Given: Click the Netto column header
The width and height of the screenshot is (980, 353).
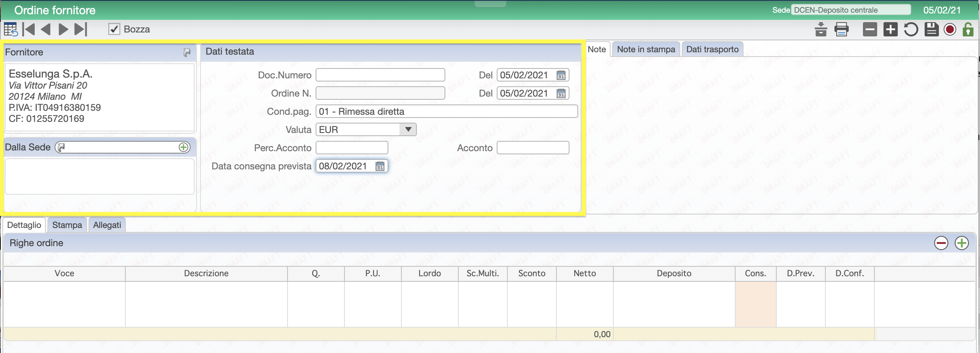Looking at the screenshot, I should (x=585, y=273).
